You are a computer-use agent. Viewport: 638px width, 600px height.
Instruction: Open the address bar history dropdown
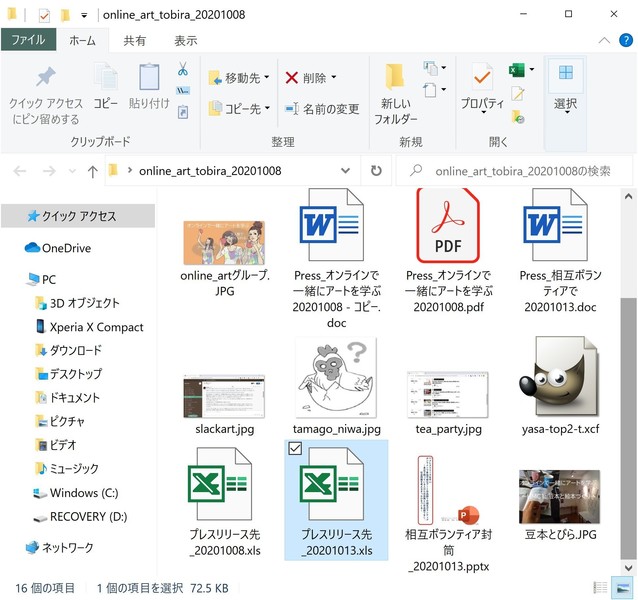346,171
